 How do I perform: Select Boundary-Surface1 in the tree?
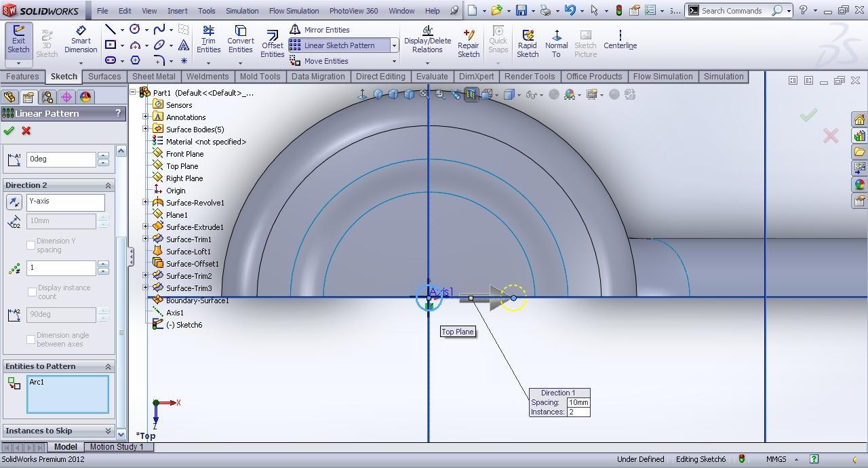tap(197, 300)
